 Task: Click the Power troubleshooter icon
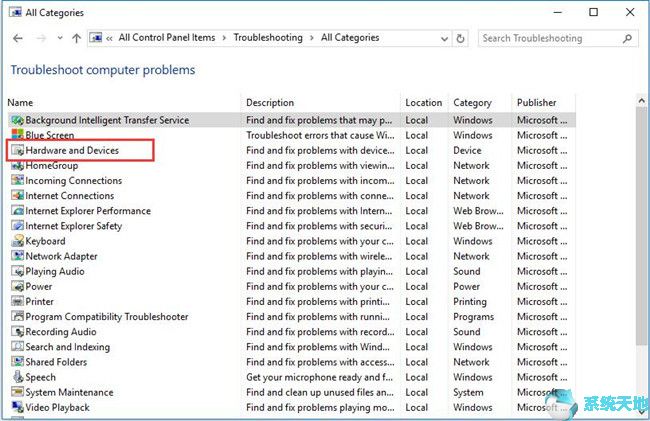tap(17, 286)
